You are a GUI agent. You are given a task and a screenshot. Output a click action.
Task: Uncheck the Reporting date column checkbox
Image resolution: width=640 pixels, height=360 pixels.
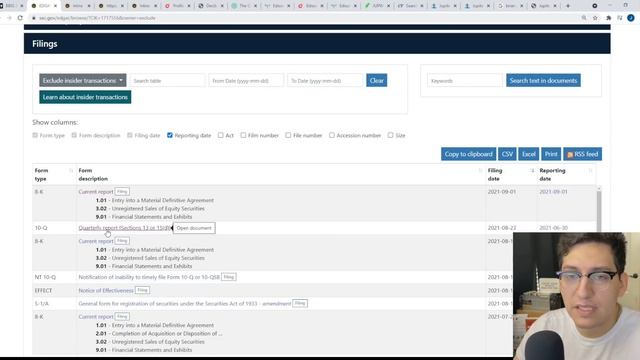170,135
